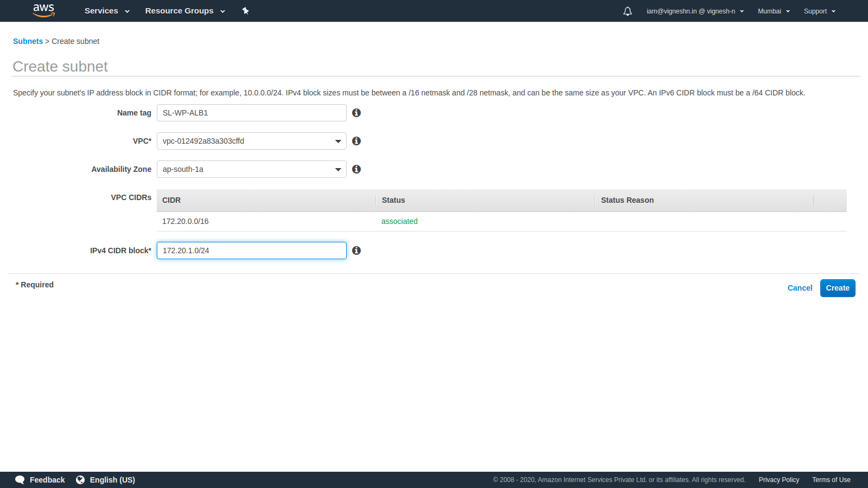Open the Privacy Policy link
The image size is (868, 488).
pyautogui.click(x=779, y=480)
